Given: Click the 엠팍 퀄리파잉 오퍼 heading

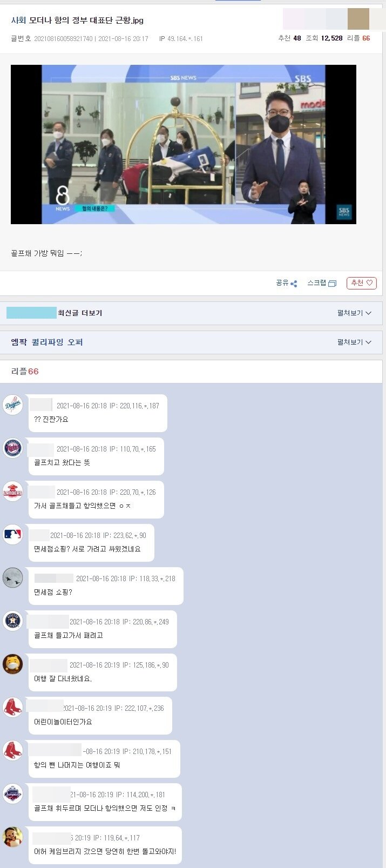Looking at the screenshot, I should [x=47, y=342].
